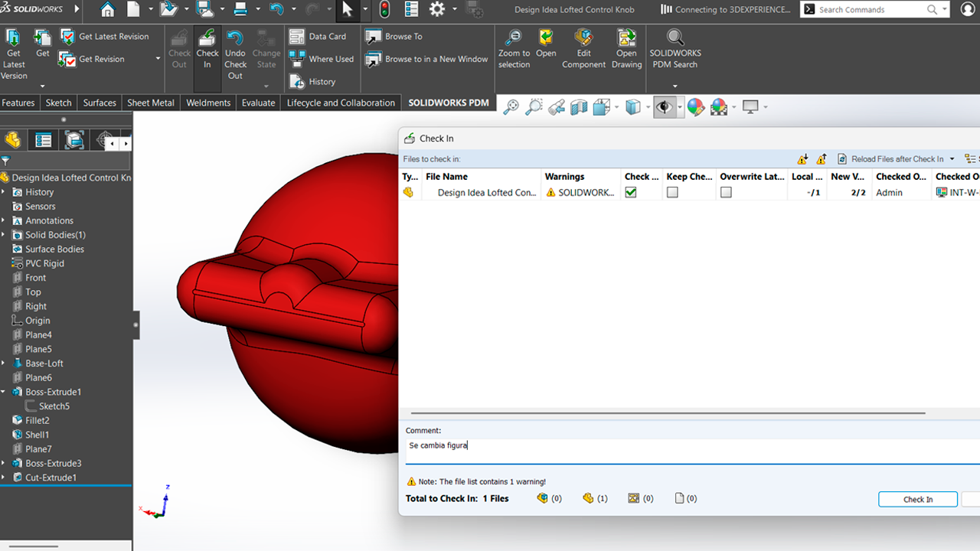This screenshot has width=980, height=551.
Task: Enable the Keep Checked Out checkbox
Action: pyautogui.click(x=672, y=193)
